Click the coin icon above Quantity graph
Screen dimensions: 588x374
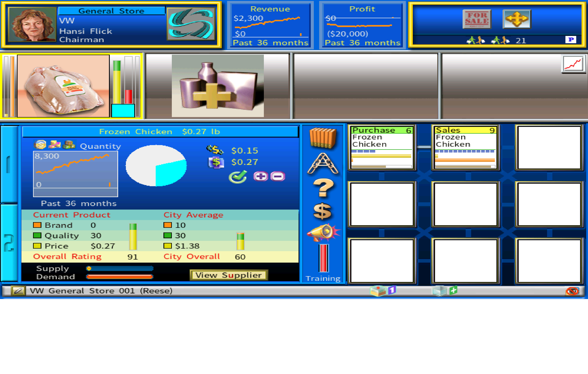click(40, 145)
